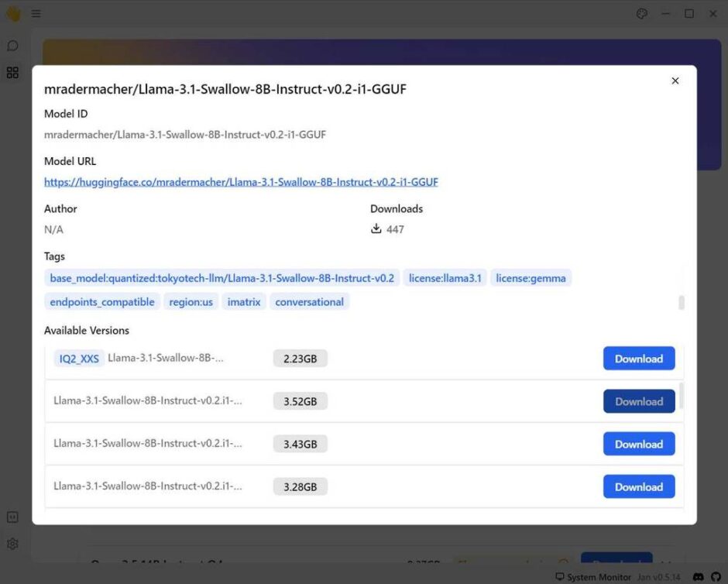The width and height of the screenshot is (728, 584).
Task: Download the IQ2_XXS 2.23GB version
Action: coord(639,358)
